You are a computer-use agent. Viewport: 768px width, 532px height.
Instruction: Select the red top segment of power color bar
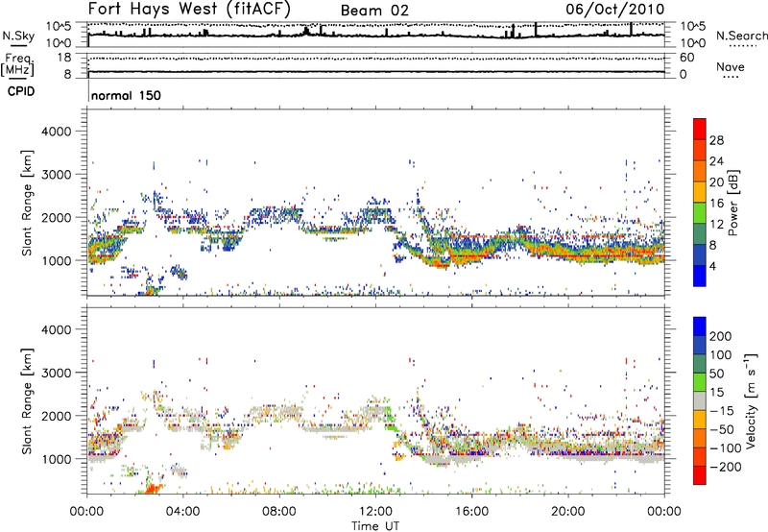pos(700,129)
